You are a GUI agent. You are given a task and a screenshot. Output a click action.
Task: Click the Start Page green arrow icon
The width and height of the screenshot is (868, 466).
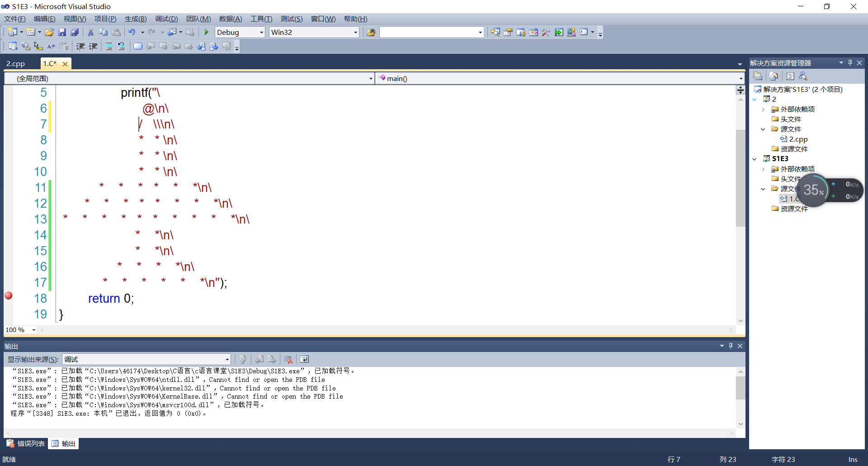(559, 32)
